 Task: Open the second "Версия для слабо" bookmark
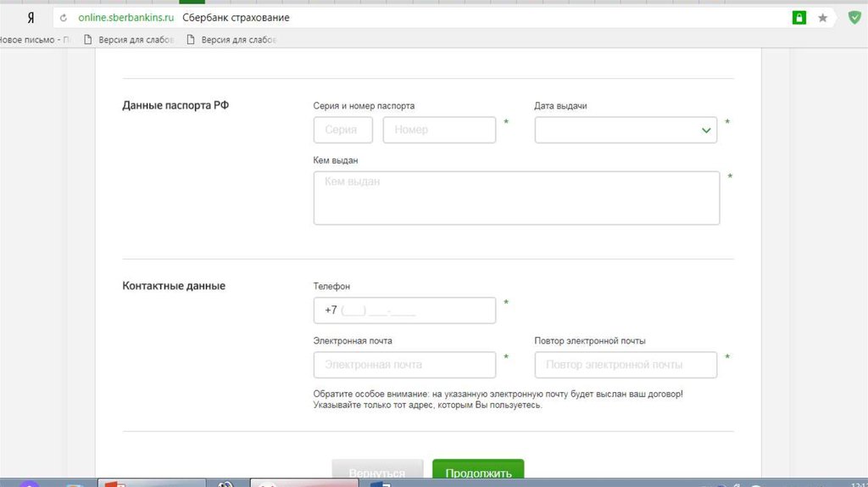click(x=232, y=40)
